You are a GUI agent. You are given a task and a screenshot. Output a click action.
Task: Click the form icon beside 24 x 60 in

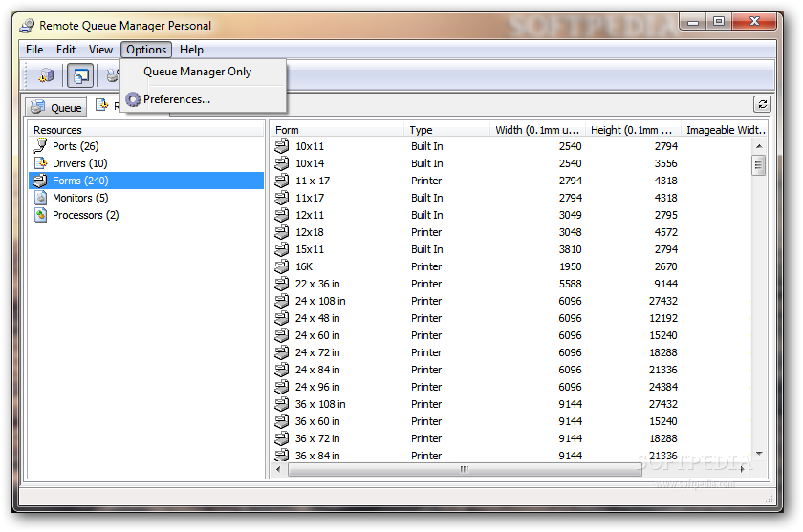point(282,335)
